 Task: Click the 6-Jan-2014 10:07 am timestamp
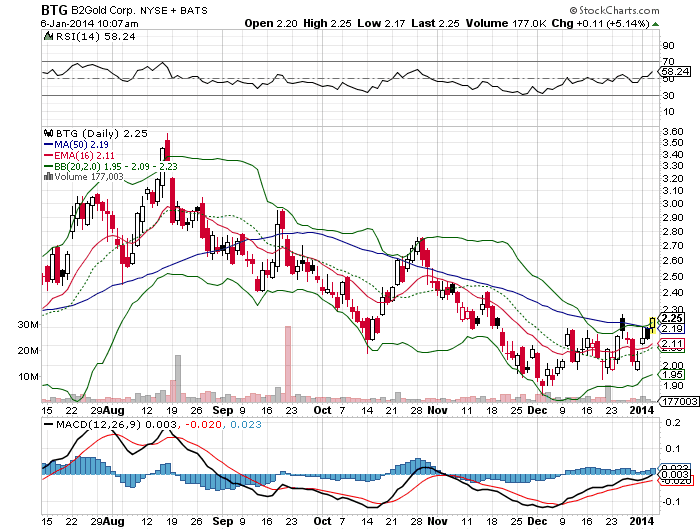90,23
